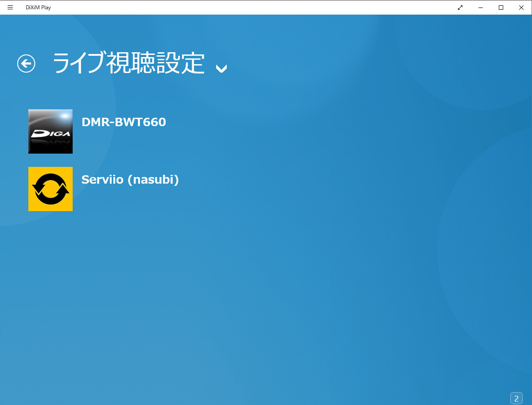This screenshot has height=405, width=532.
Task: Click the DiXiM Play title text
Action: [x=38, y=8]
